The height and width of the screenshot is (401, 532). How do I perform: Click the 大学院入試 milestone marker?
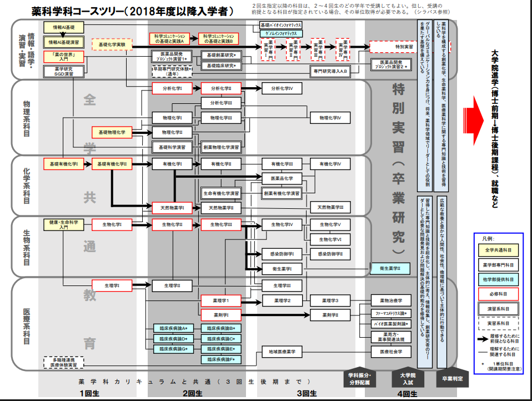[x=408, y=379]
